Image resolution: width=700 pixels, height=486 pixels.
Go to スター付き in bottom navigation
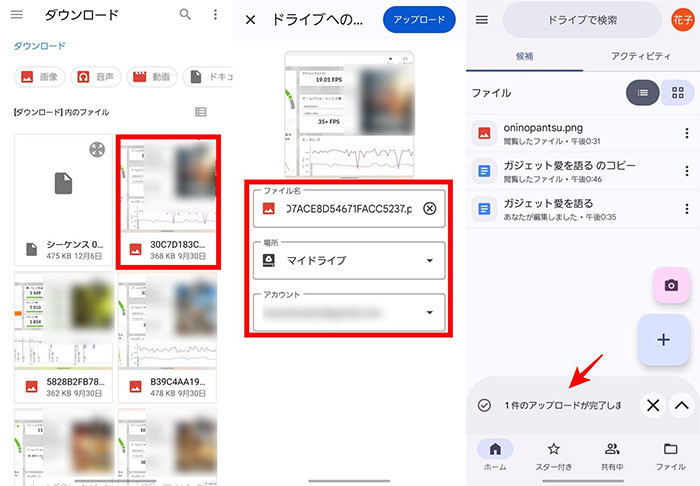[554, 455]
